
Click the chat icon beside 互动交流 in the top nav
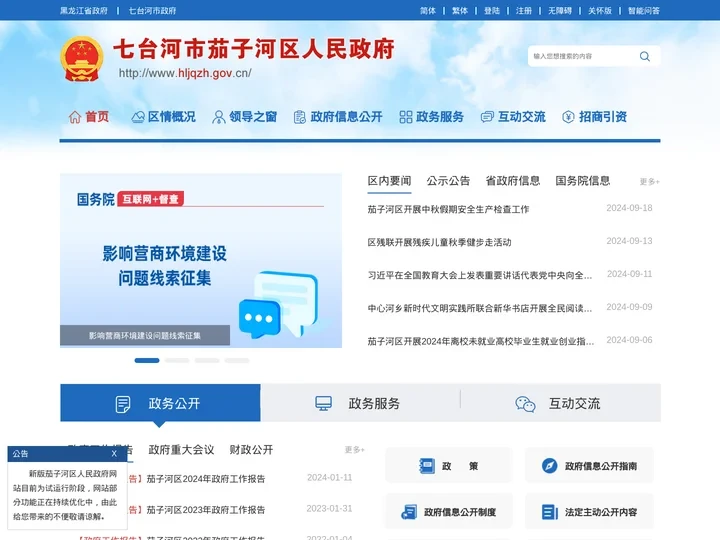click(x=487, y=117)
